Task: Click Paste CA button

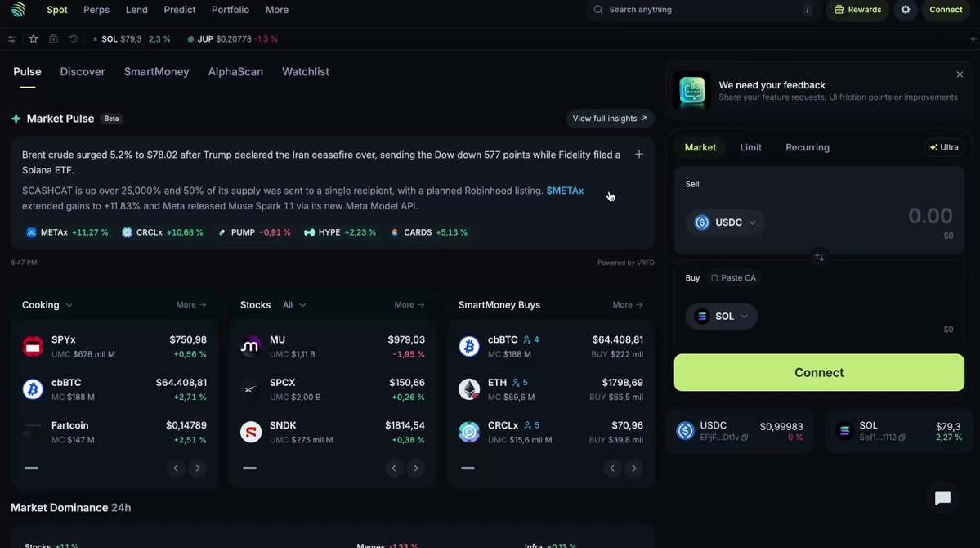Action: [733, 278]
